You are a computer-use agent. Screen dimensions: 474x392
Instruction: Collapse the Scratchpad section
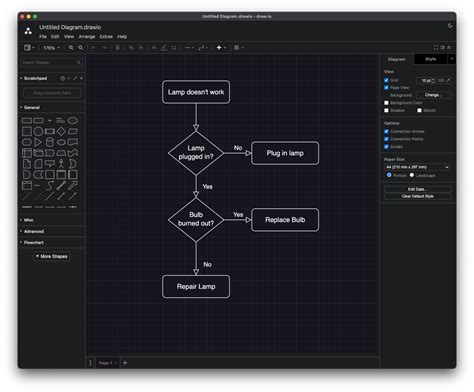[x=33, y=78]
